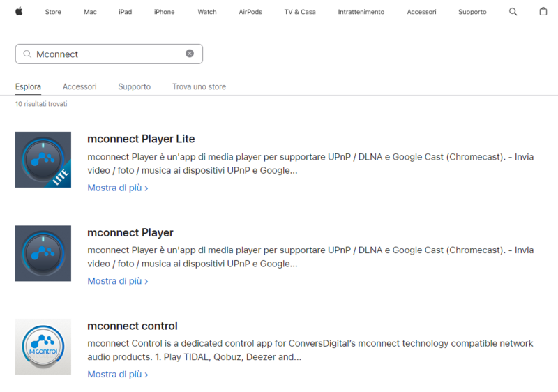Image resolution: width=558 pixels, height=392 pixels.
Task: Expand 'Mostra di più' under mconnect control
Action: (x=117, y=375)
